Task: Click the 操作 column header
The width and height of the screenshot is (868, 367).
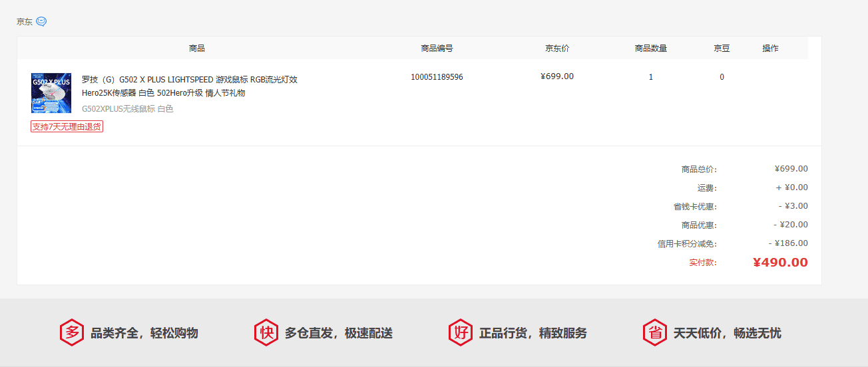Action: coord(770,49)
